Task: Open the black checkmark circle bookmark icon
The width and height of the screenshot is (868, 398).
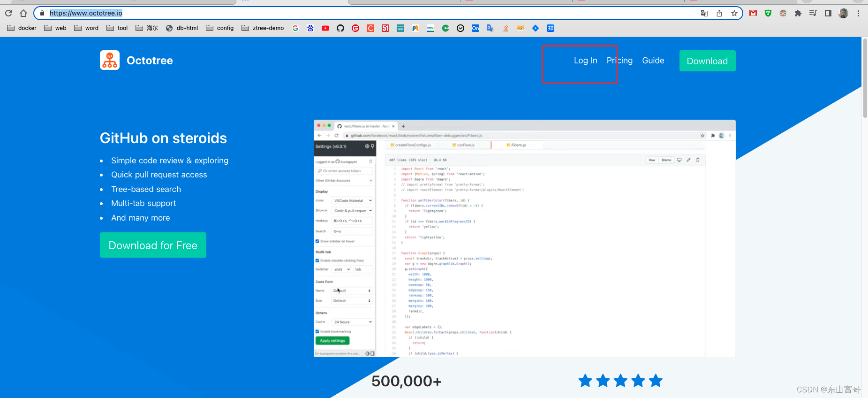Action: tap(460, 28)
